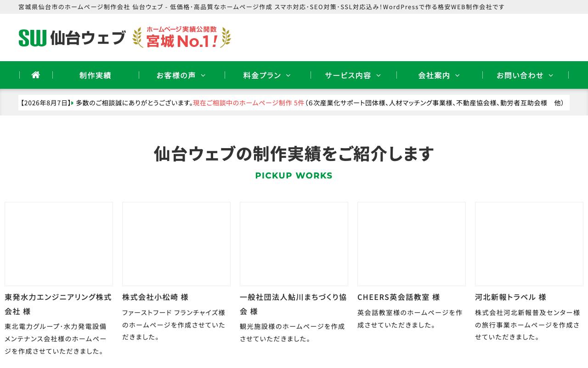Image resolution: width=588 pixels, height=368 pixels.
Task: Open the 株式会社小松崎 thumbnail
Action: coord(176,244)
